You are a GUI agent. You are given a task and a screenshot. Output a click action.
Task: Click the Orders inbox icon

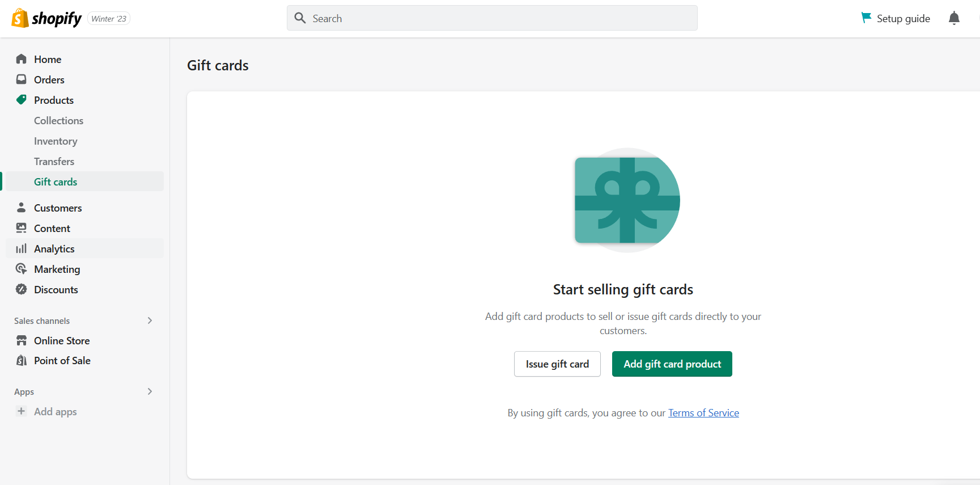[22, 79]
